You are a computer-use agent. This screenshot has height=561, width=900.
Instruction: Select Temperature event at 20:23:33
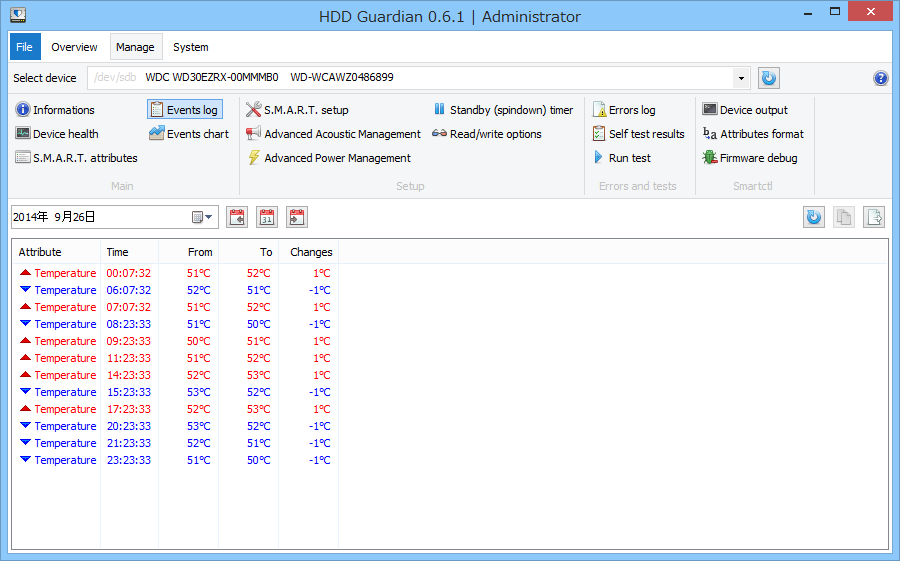175,426
